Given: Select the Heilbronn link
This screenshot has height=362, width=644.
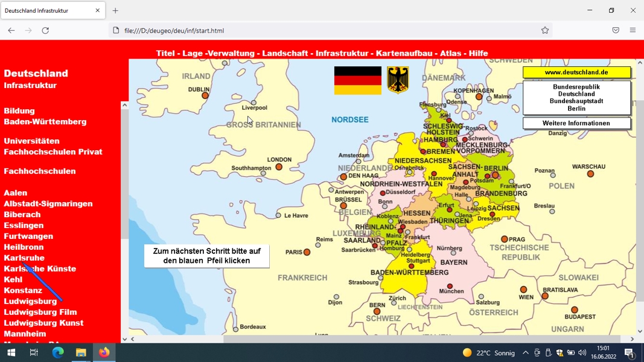Looking at the screenshot, I should [24, 247].
